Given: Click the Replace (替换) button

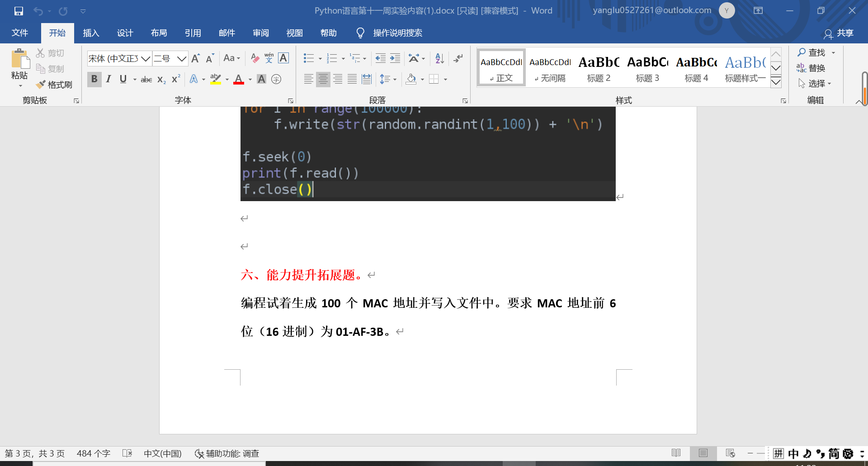Looking at the screenshot, I should pos(811,68).
